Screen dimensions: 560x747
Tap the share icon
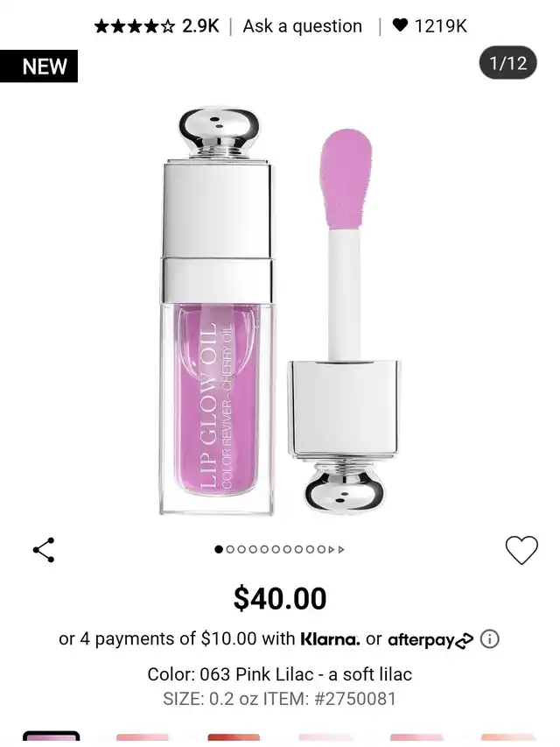click(x=44, y=550)
